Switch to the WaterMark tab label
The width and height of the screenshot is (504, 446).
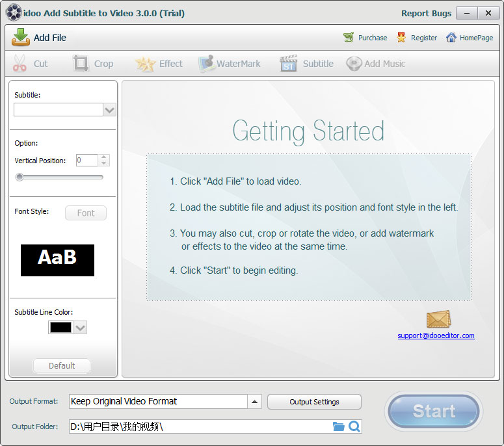[239, 64]
